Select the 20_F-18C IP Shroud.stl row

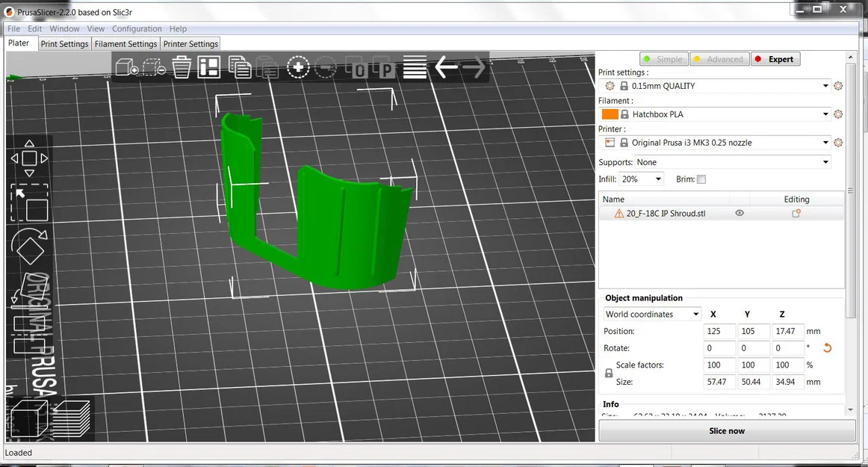pos(722,213)
